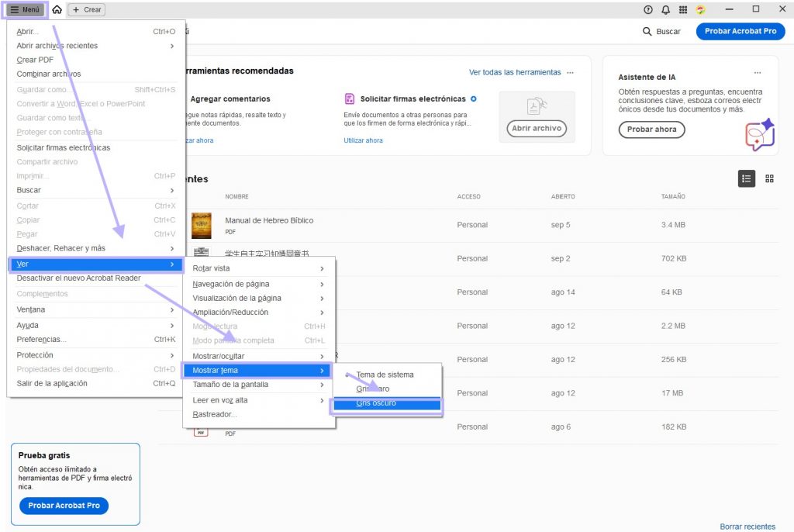794x532 pixels.
Task: Click the ACCESO column header
Action: click(x=468, y=196)
